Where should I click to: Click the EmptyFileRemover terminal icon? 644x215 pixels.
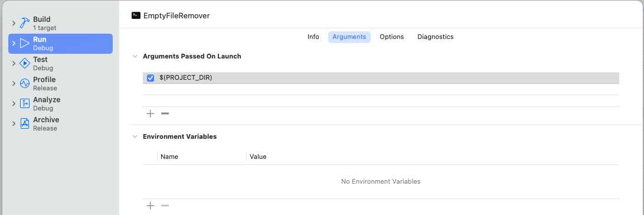tap(136, 15)
